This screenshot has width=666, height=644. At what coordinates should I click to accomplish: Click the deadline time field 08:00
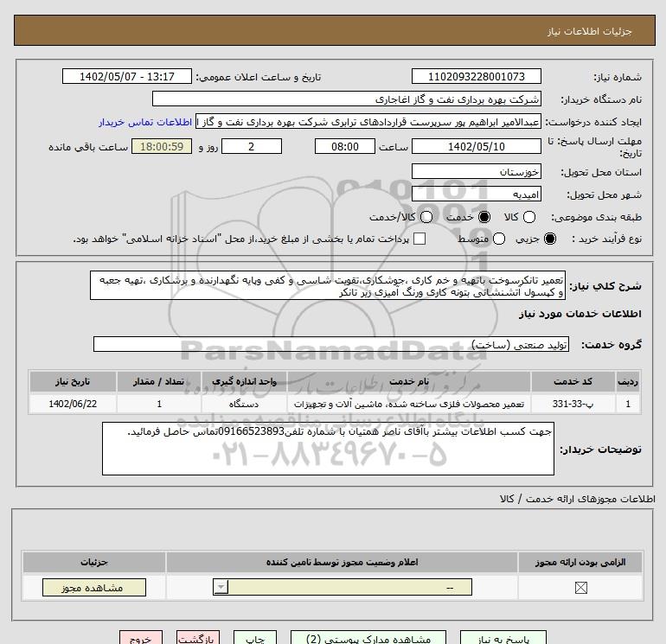[x=345, y=147]
